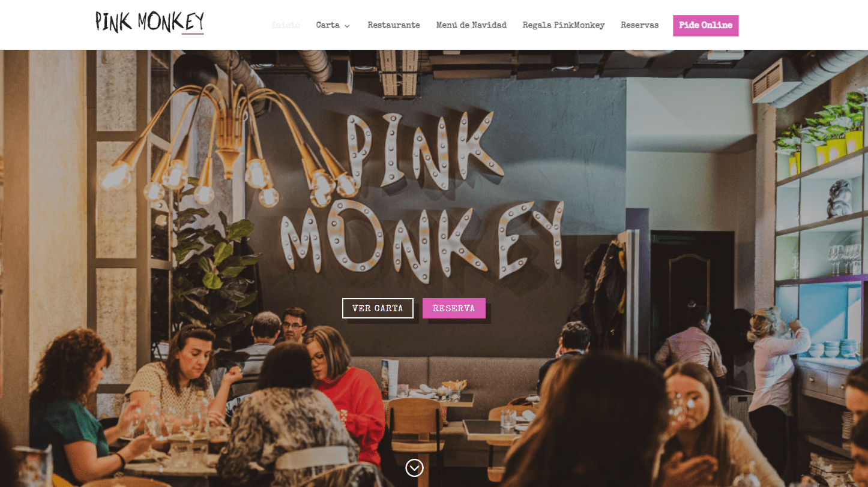This screenshot has width=868, height=487.
Task: Click the pink Pide Online button
Action: pos(706,26)
